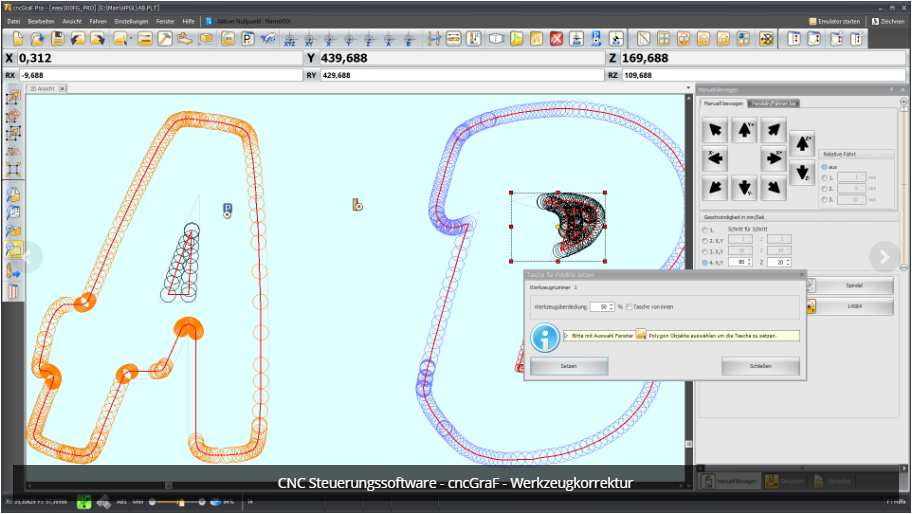912x514 pixels.
Task: Open the Fenster menu
Action: 165,22
